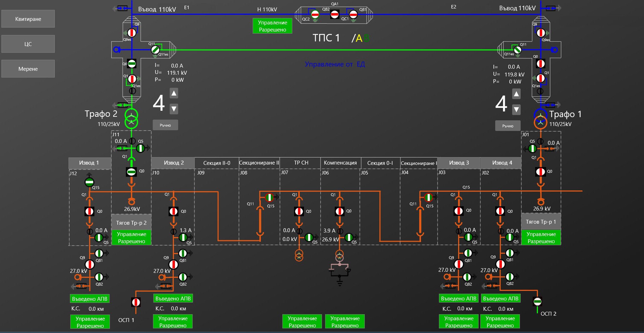
Task: Click the ОСП 1 breaker symbol
Action: click(136, 302)
